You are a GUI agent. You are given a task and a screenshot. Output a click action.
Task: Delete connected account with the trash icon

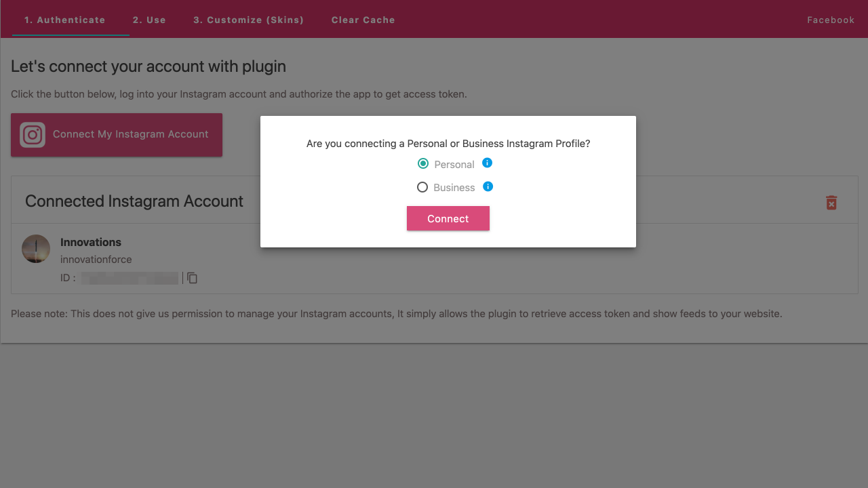pos(831,203)
